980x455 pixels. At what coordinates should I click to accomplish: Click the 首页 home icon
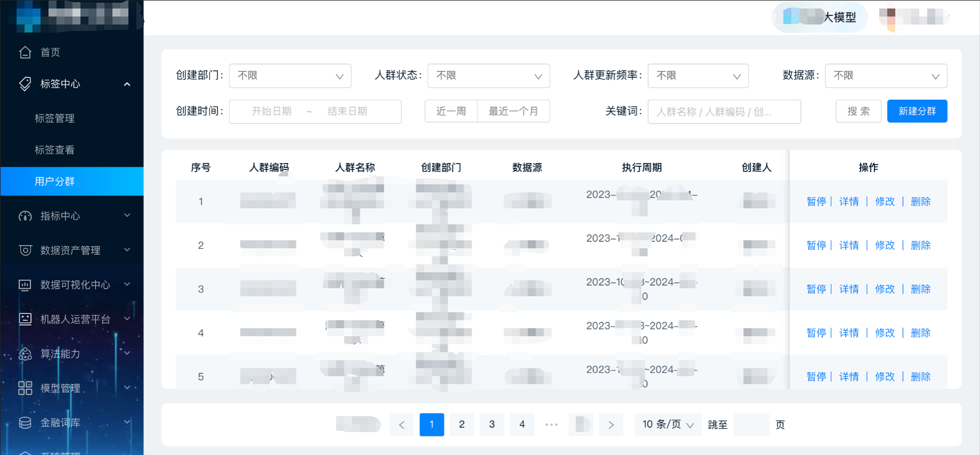click(25, 52)
